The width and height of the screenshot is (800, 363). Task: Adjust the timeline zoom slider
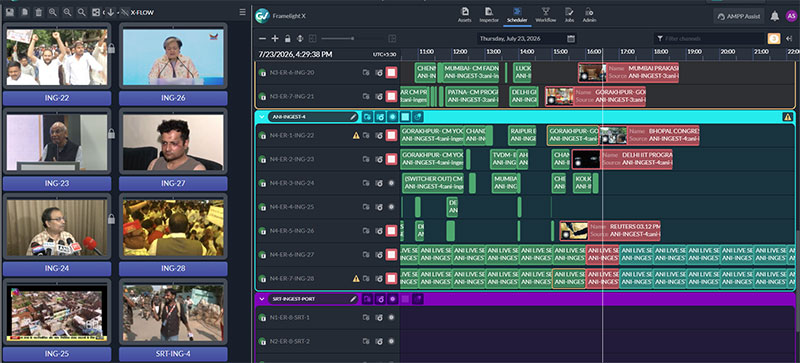click(353, 38)
